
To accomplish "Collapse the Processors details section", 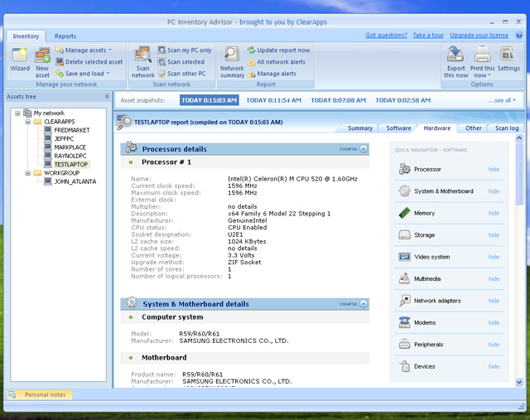I will 364,149.
